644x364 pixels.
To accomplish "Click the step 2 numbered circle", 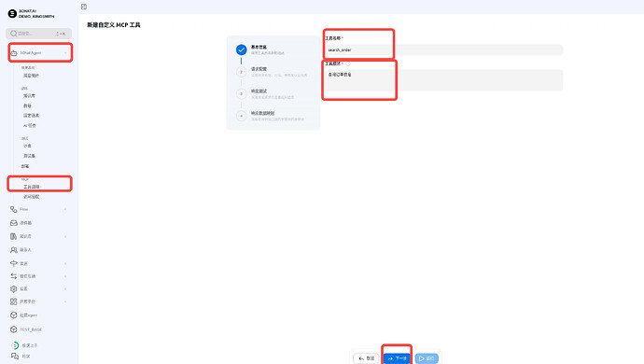I will point(241,72).
